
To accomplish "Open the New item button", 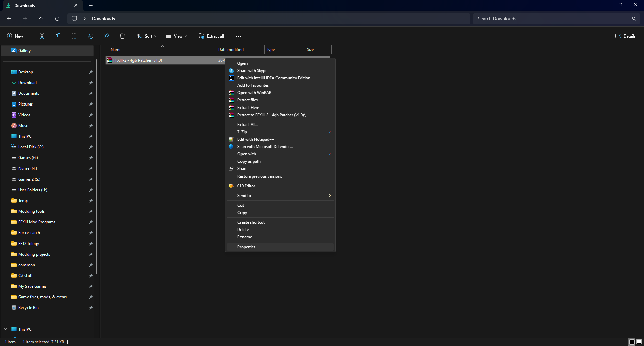I will coord(17,36).
